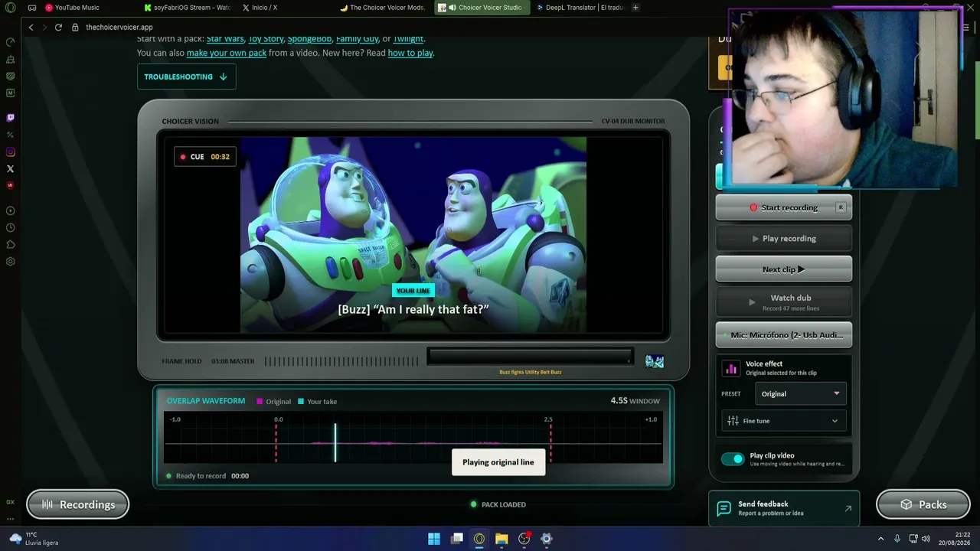This screenshot has width=980, height=551.
Task: Open the SpongeBob pack link
Action: click(310, 39)
